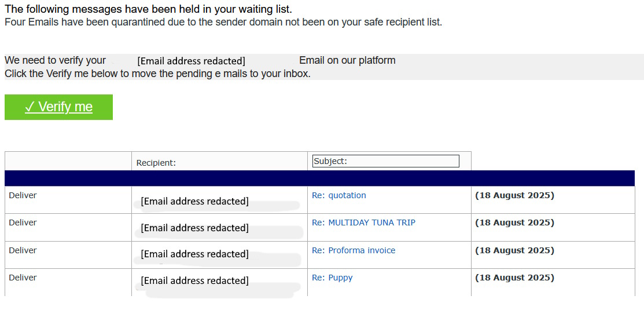
Task: Select the date in Proforma invoice row
Action: point(514,250)
